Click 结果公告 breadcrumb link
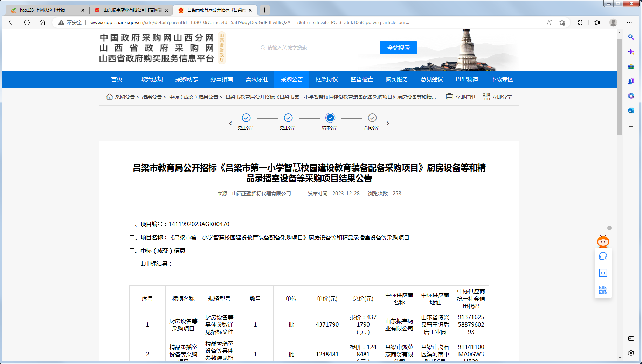The image size is (642, 364). point(152,97)
